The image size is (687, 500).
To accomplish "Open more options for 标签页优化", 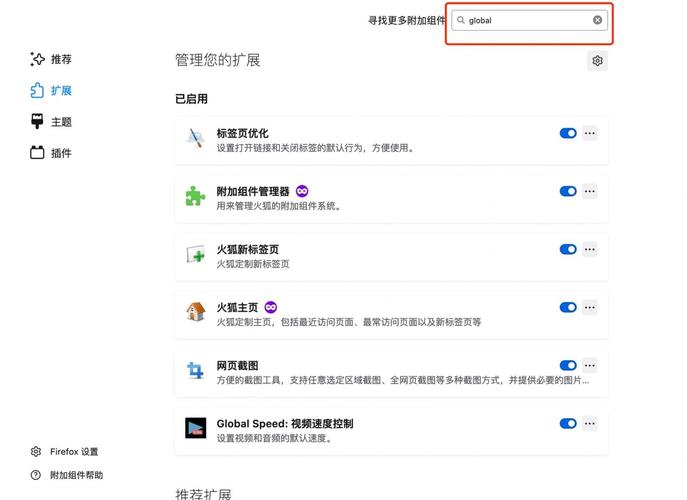I will coord(590,133).
